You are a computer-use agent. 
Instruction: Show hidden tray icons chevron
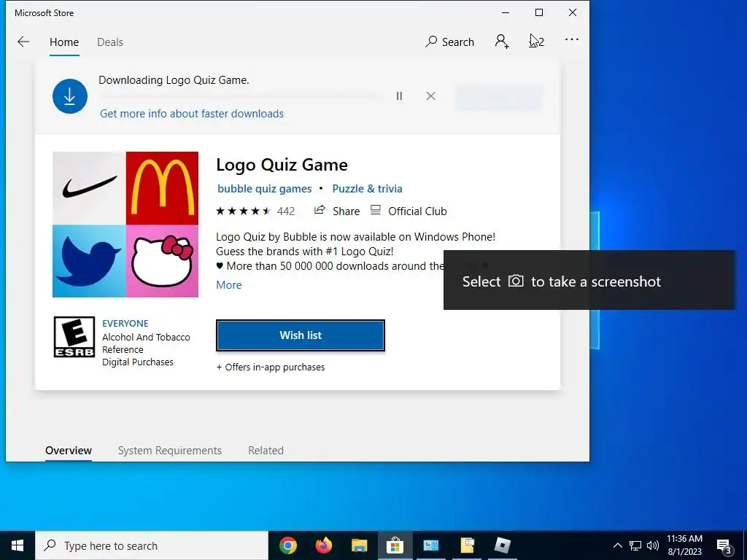(617, 545)
